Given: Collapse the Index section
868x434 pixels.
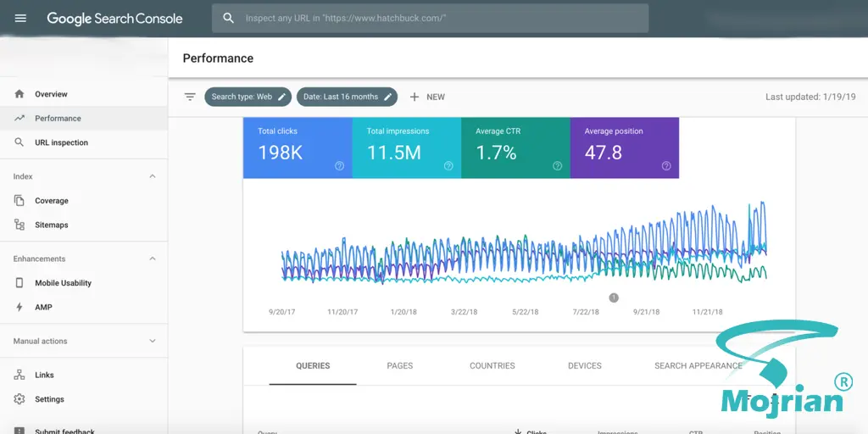Looking at the screenshot, I should (153, 176).
